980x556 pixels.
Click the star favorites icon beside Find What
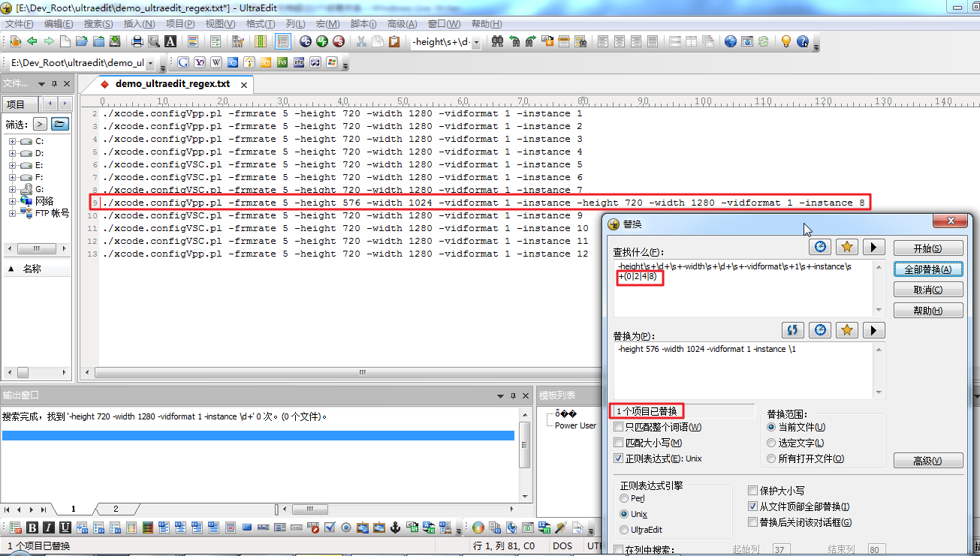coord(846,247)
